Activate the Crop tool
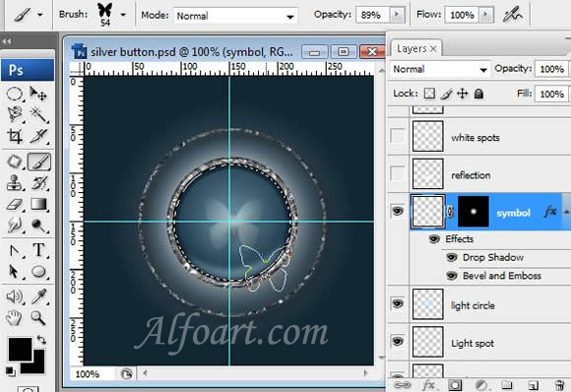571x392 pixels. pos(15,136)
